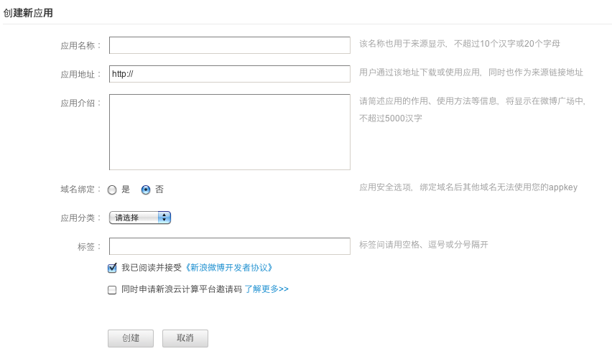Follow the 了解更多>> link
The height and width of the screenshot is (364, 612).
click(x=266, y=289)
